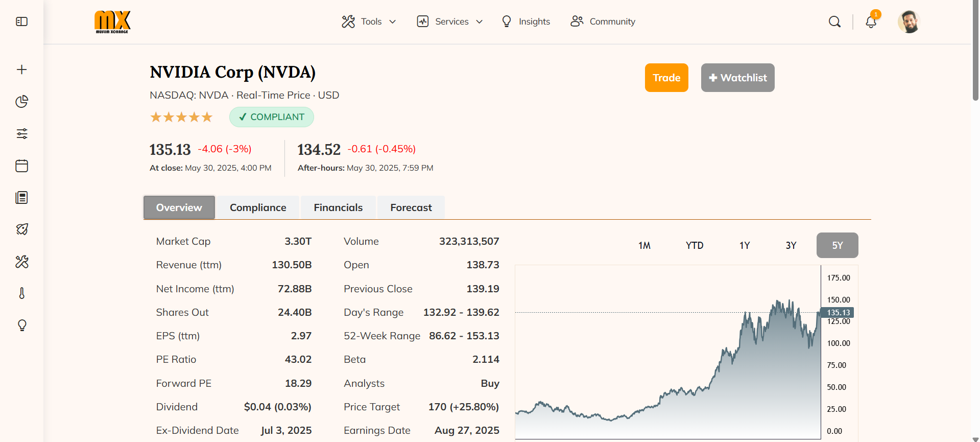Image resolution: width=980 pixels, height=442 pixels.
Task: Open the sliders screener icon in sidebar
Action: point(21,134)
